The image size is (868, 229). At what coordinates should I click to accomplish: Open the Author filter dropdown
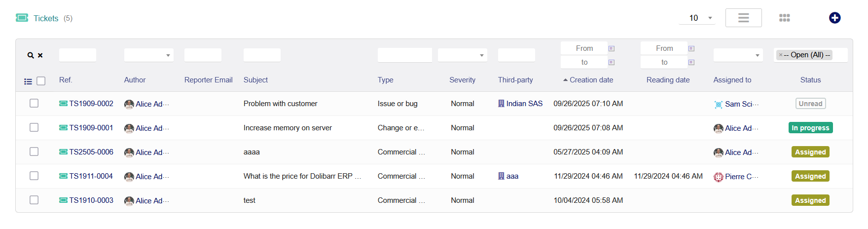[x=148, y=55]
